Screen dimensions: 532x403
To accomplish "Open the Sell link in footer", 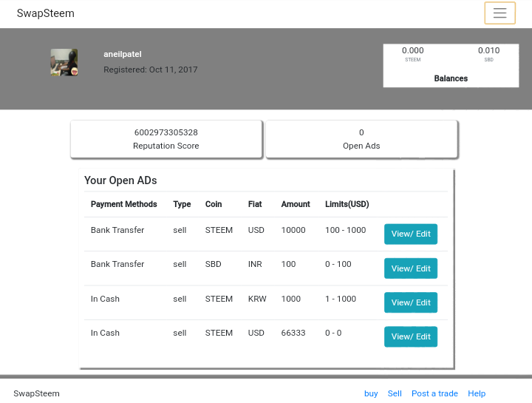I will pos(395,393).
